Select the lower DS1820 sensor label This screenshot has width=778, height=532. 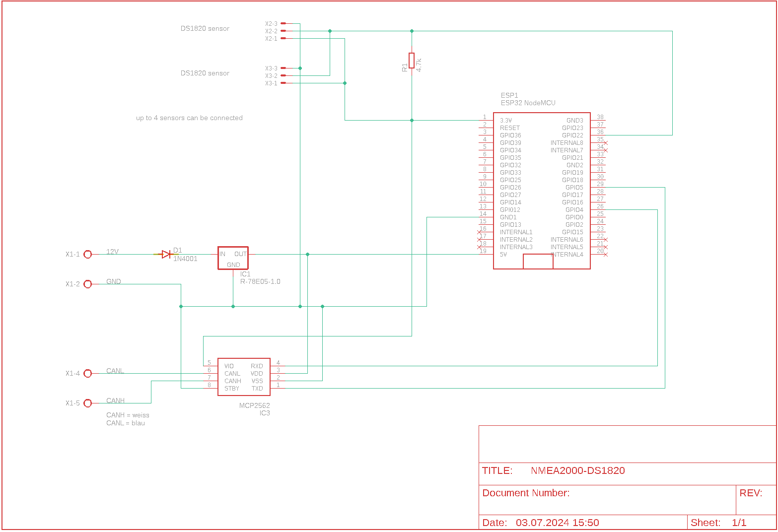coord(205,73)
